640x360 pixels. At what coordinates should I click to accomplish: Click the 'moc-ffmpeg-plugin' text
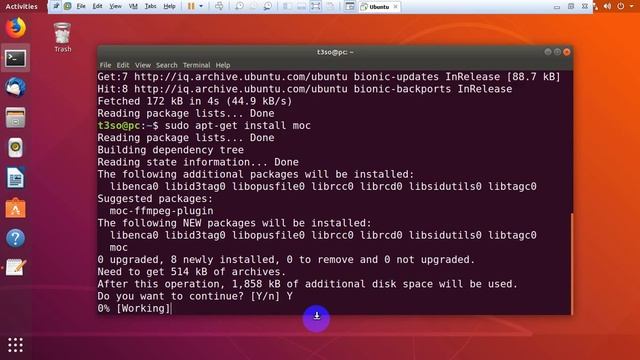click(161, 211)
